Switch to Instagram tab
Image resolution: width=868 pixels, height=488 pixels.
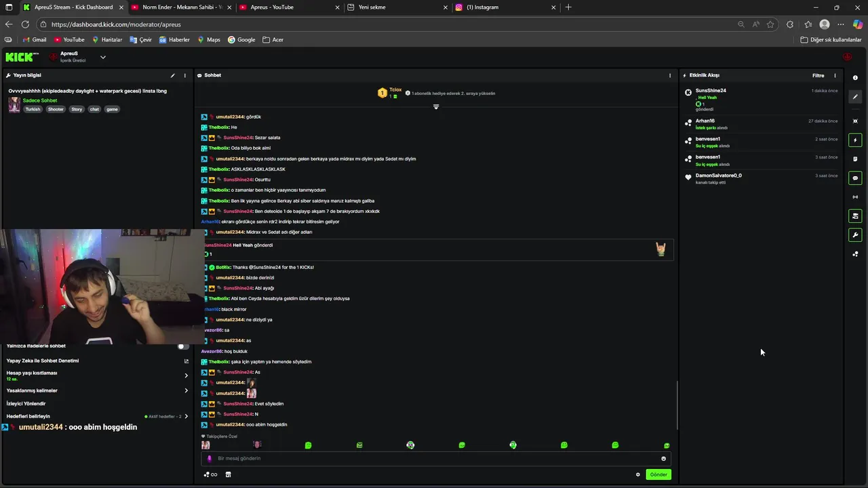pyautogui.click(x=505, y=7)
